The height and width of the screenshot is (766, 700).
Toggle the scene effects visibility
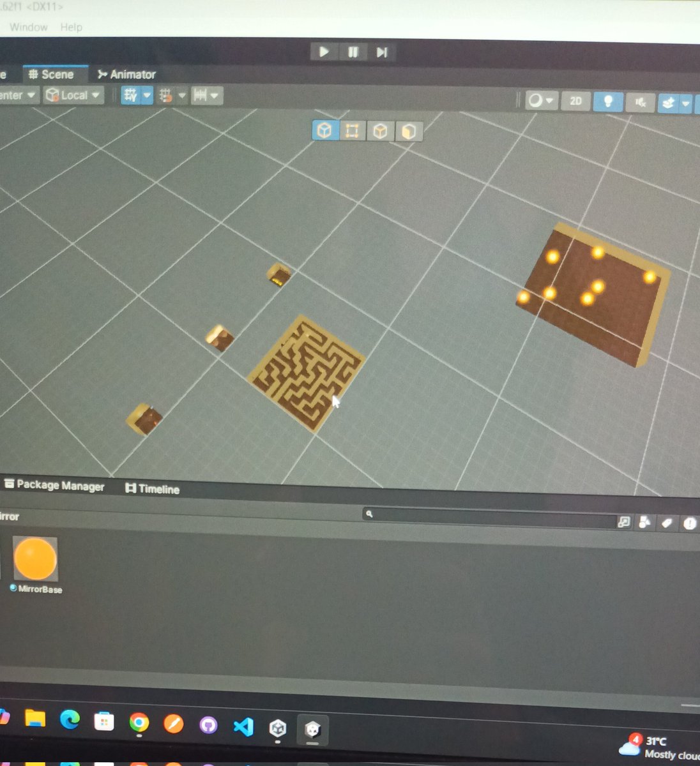pos(669,102)
